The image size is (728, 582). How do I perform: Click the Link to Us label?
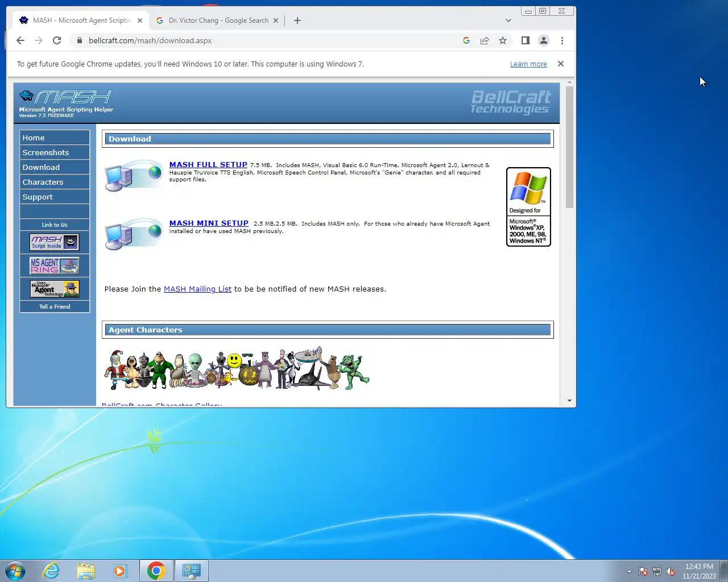tap(55, 225)
